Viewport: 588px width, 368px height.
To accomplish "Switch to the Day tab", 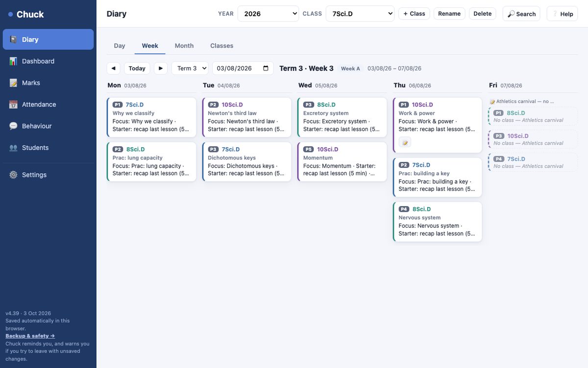I will 120,46.
